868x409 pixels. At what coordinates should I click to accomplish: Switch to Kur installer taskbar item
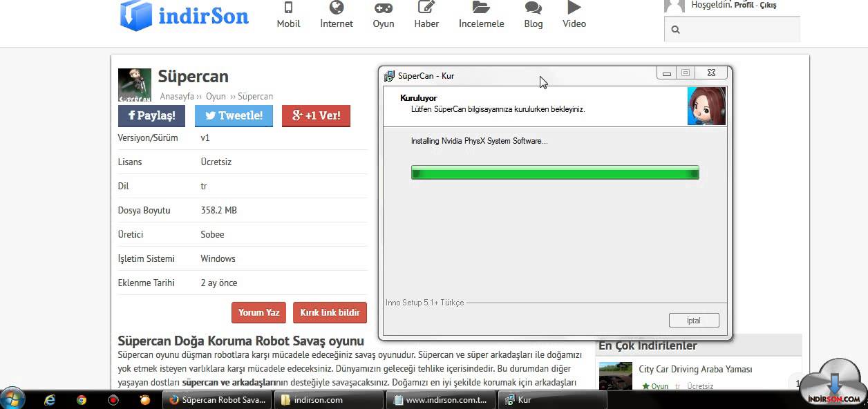click(552, 399)
